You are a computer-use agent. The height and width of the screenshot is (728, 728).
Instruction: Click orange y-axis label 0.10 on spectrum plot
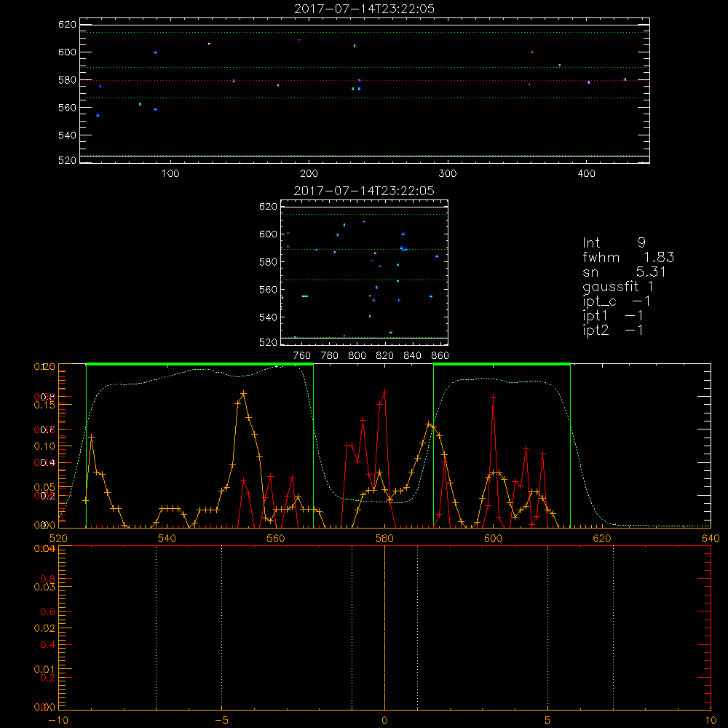click(44, 446)
